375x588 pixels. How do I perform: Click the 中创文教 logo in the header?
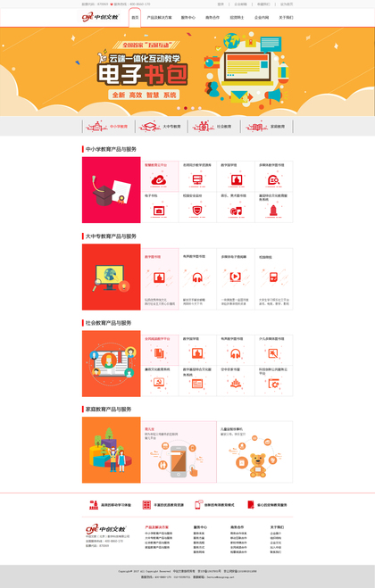pos(101,17)
